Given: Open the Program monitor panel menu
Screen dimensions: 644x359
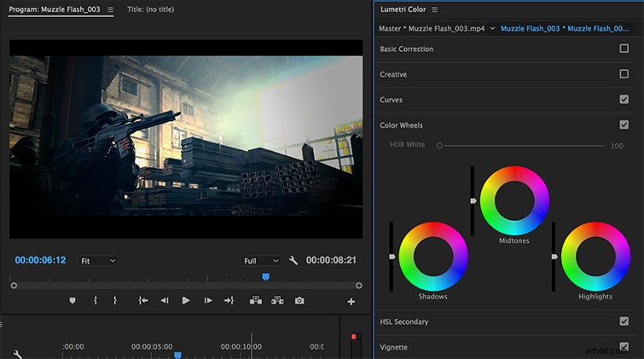Looking at the screenshot, I should point(111,9).
